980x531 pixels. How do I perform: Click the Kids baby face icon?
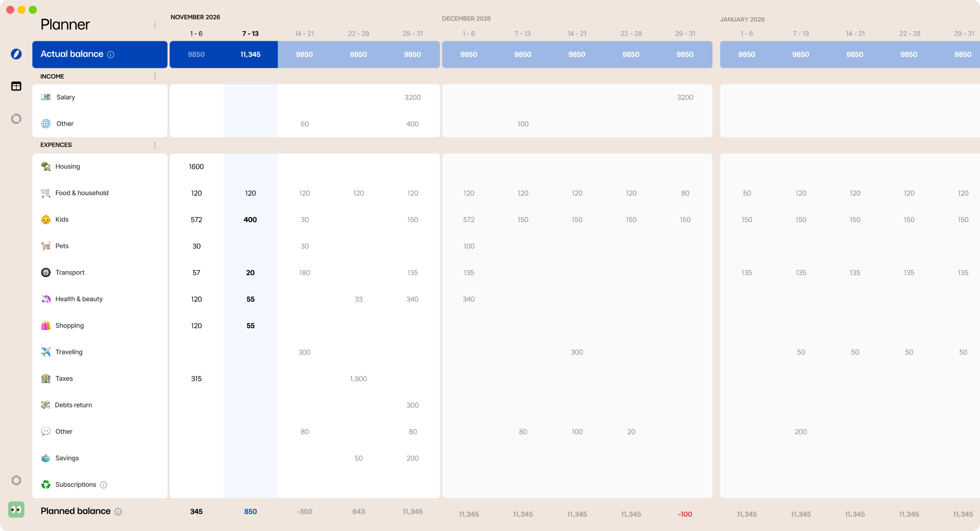pyautogui.click(x=46, y=219)
